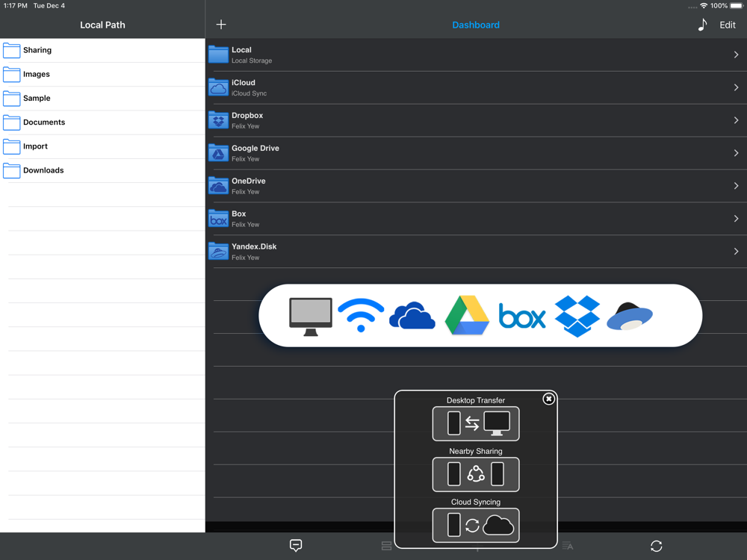Tap the battery indicator in the status bar
The image size is (747, 560).
click(737, 6)
